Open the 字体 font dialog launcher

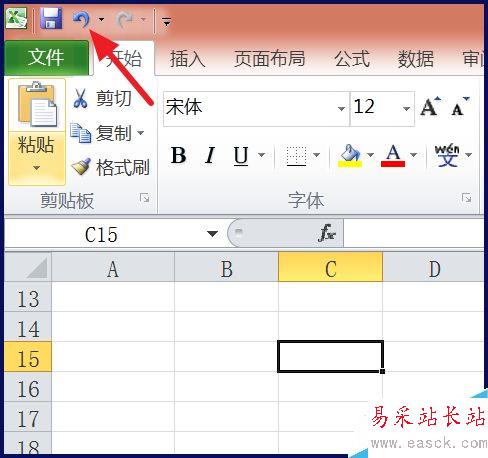466,198
